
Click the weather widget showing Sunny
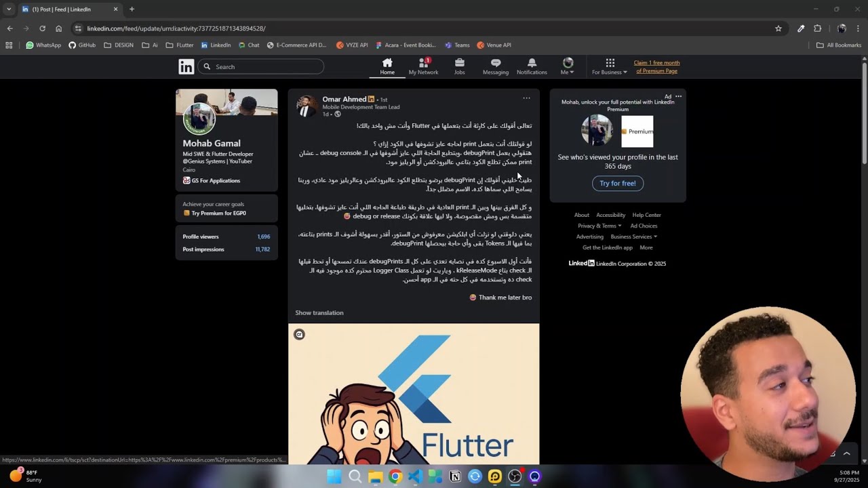click(24, 476)
